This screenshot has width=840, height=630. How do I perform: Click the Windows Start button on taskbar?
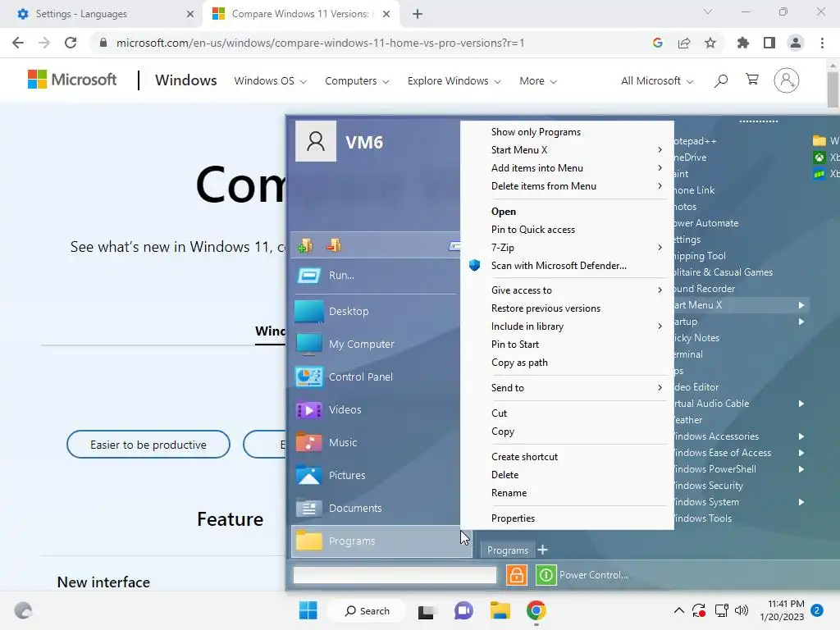point(308,610)
